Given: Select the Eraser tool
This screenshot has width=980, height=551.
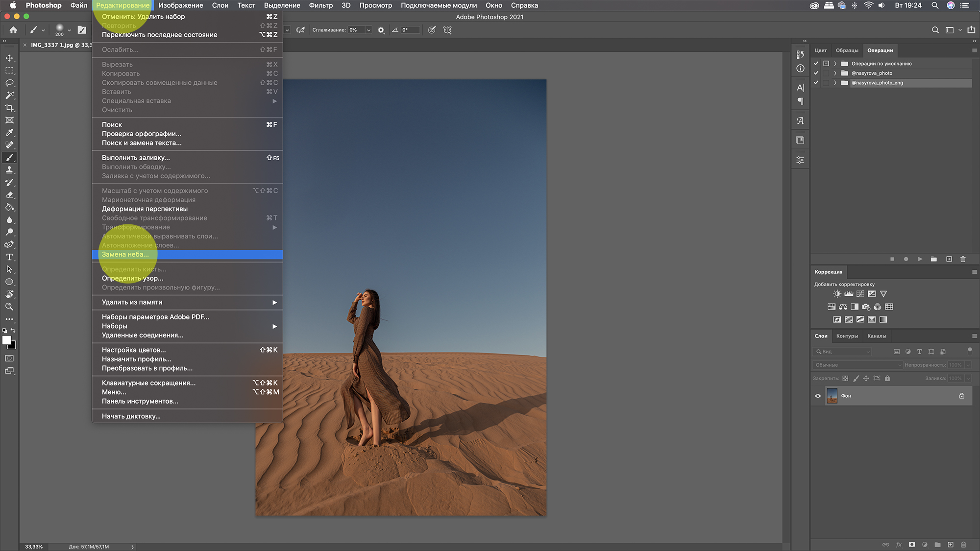Looking at the screenshot, I should pos(9,195).
